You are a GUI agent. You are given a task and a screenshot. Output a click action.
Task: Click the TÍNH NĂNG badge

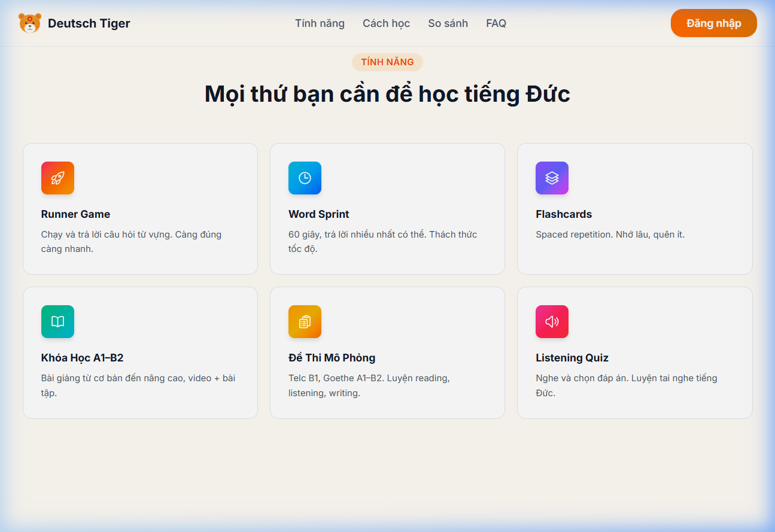[x=387, y=62]
